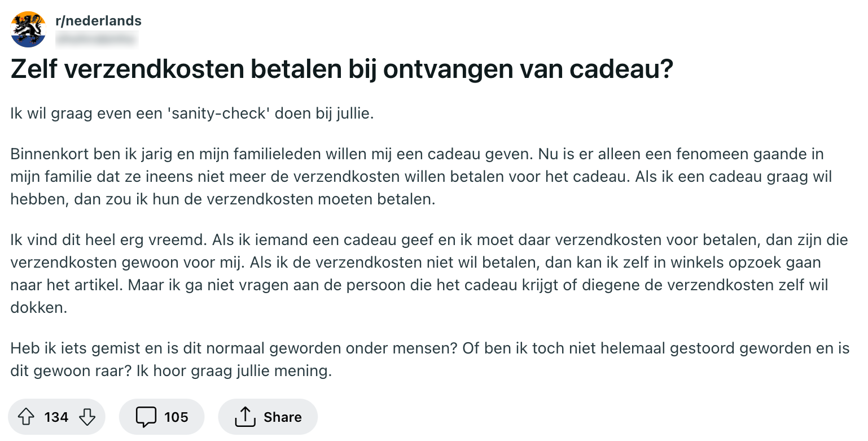
Task: Open comments via the speech bubble icon
Action: (147, 417)
